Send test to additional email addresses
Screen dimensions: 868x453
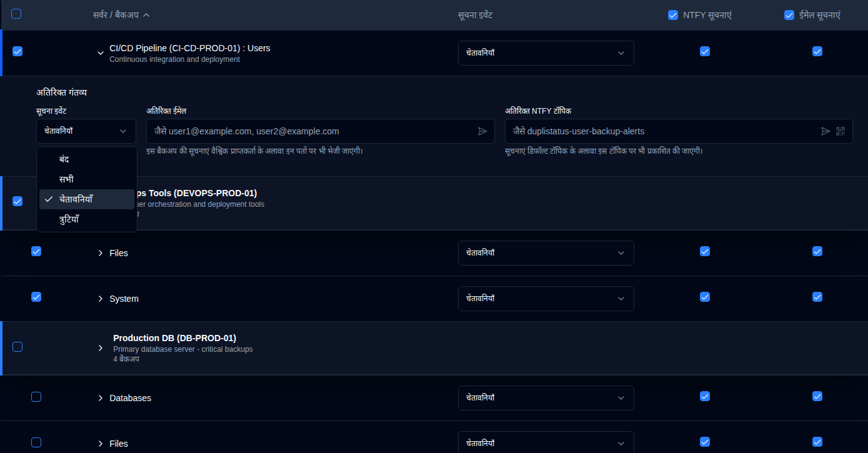[482, 131]
